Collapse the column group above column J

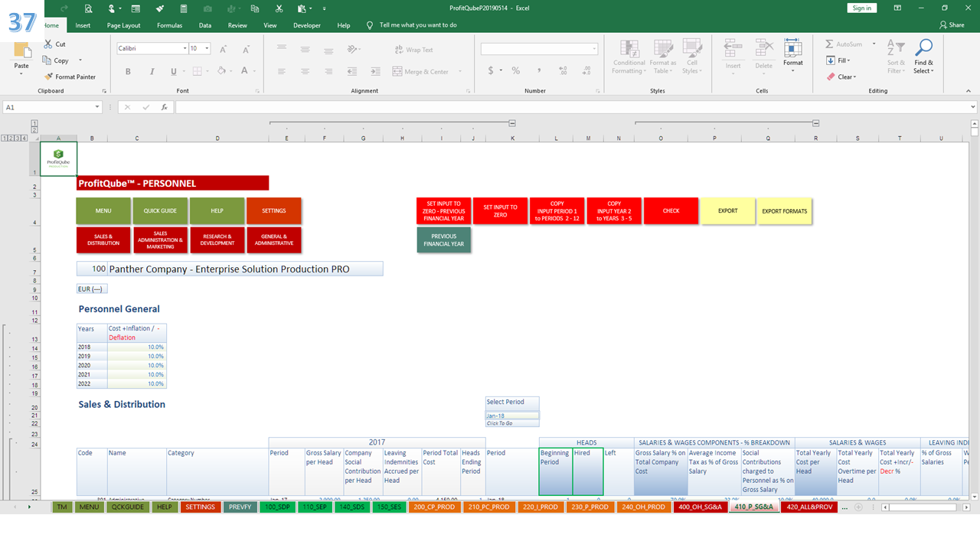[512, 123]
